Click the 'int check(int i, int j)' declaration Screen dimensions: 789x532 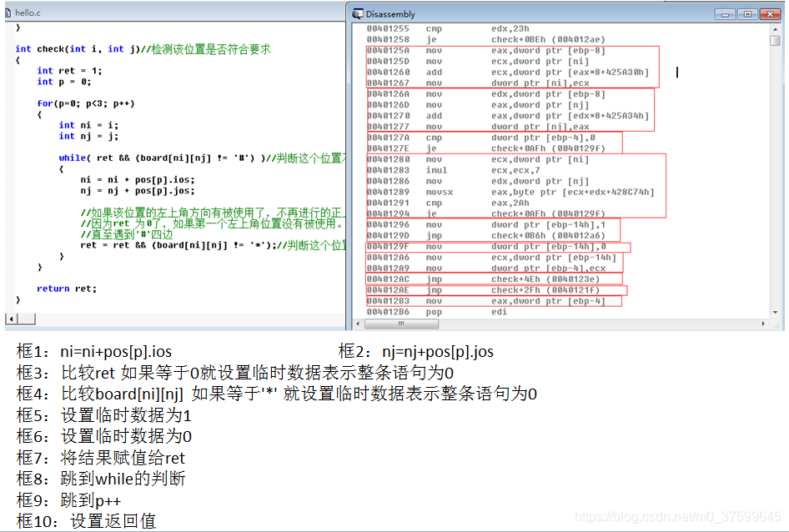(x=78, y=49)
